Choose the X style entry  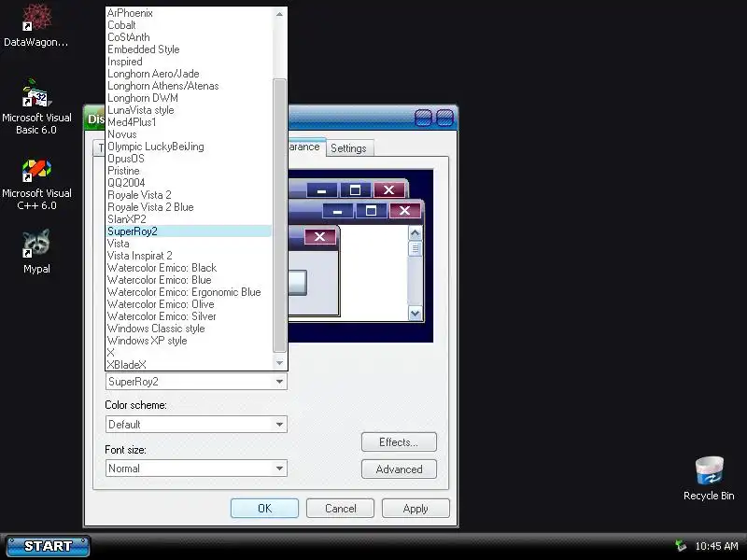[x=189, y=353]
